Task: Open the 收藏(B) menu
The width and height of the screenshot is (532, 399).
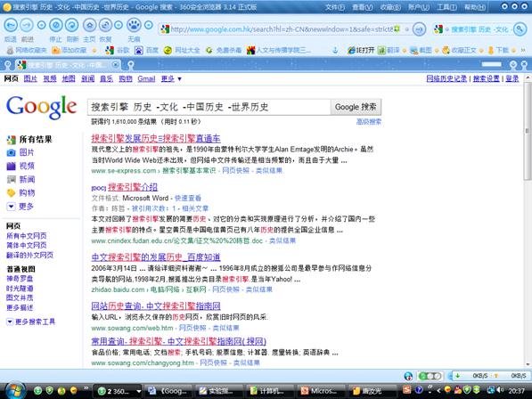Action: click(390, 7)
